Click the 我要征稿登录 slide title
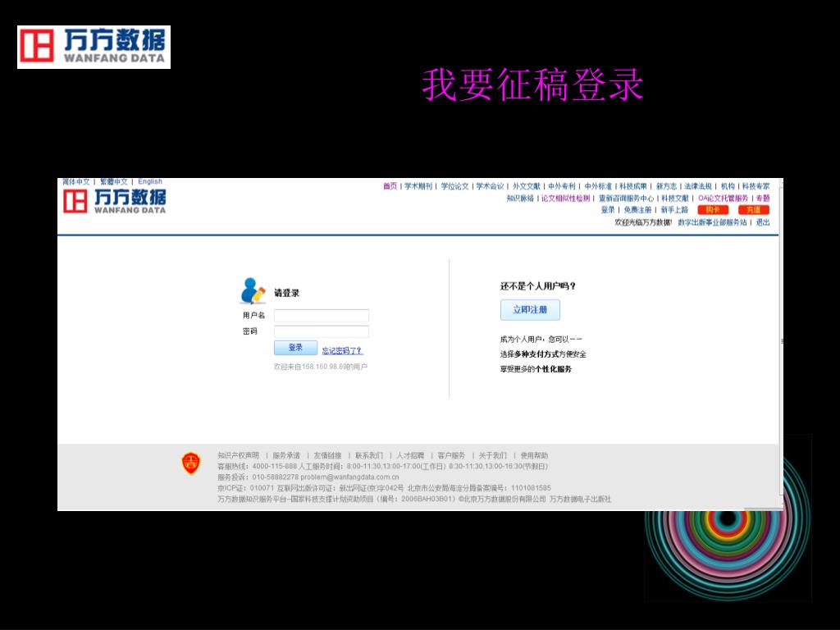Image resolution: width=840 pixels, height=630 pixels. point(532,84)
